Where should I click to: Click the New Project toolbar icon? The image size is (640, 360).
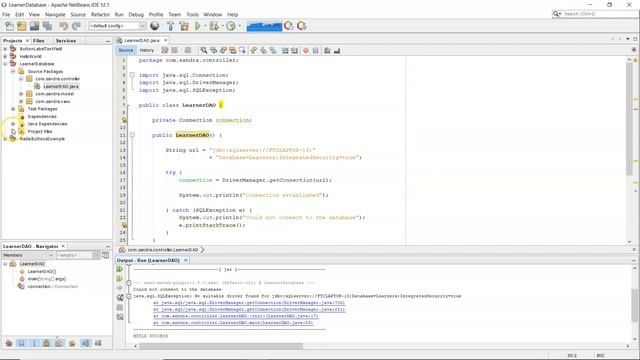[22, 26]
